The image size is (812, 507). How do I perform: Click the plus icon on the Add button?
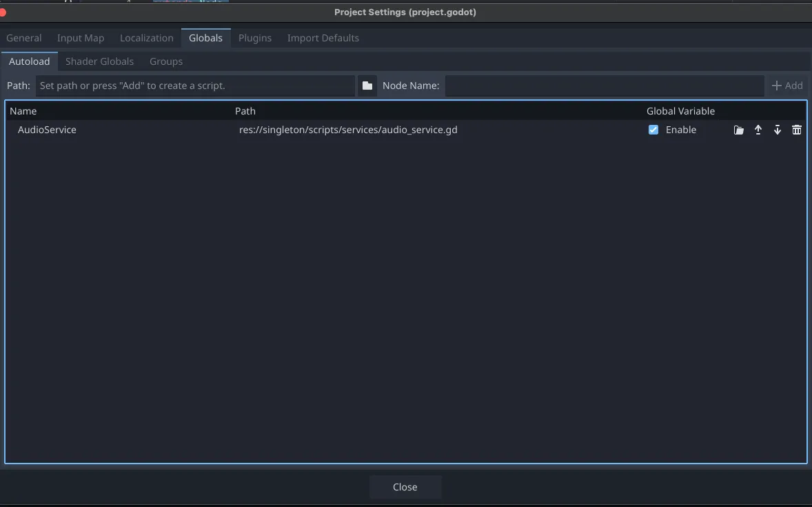click(778, 85)
